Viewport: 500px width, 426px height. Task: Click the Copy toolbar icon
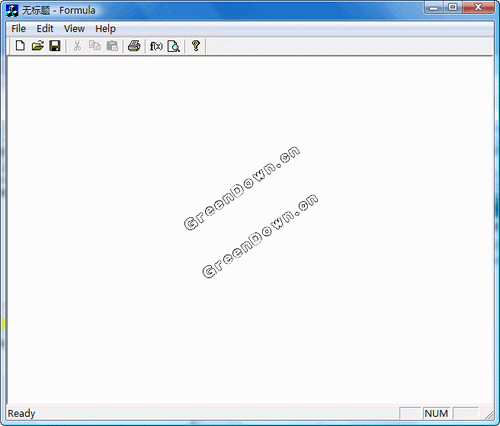click(95, 46)
